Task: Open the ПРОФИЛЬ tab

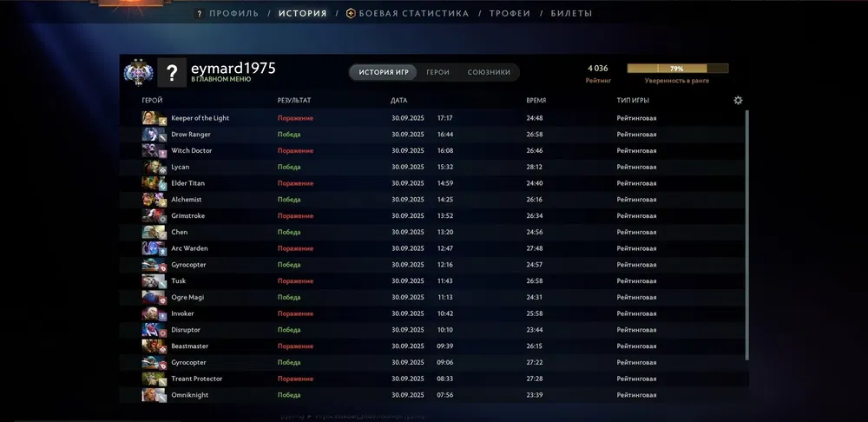Action: (x=233, y=13)
